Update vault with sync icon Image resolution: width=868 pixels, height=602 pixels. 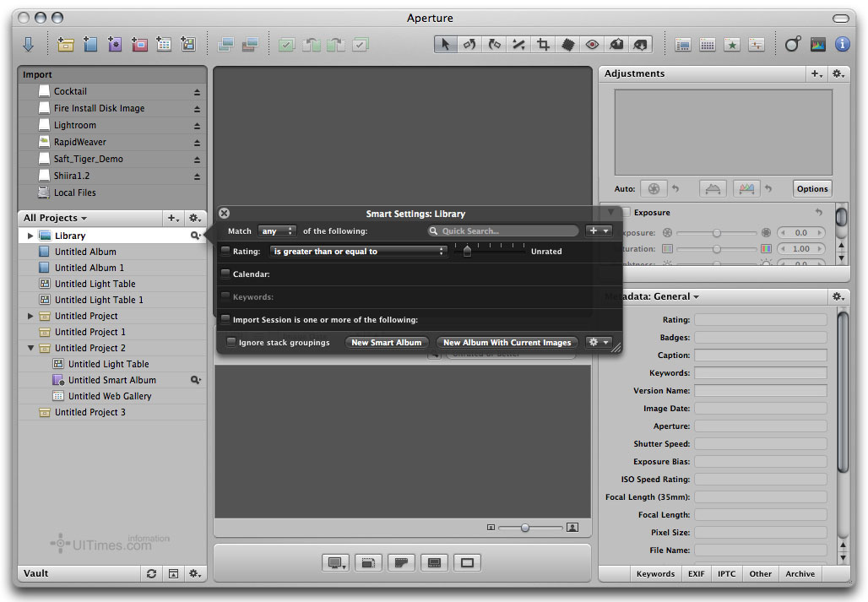point(151,574)
